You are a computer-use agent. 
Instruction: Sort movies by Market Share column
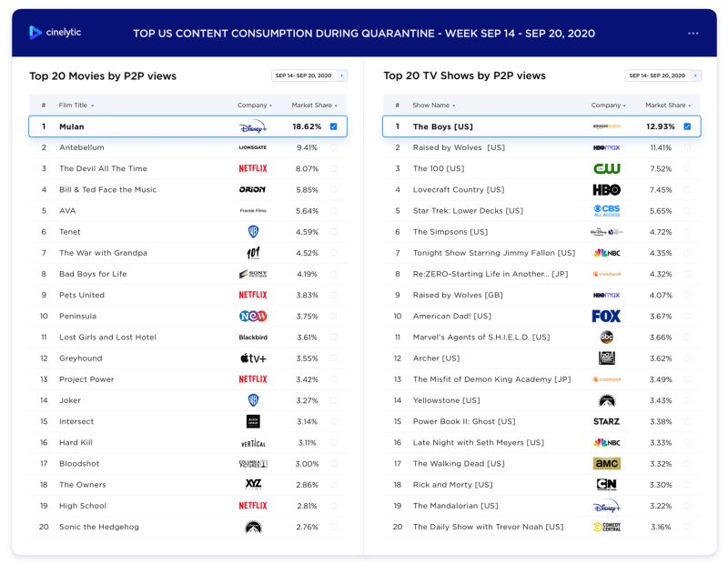point(314,106)
